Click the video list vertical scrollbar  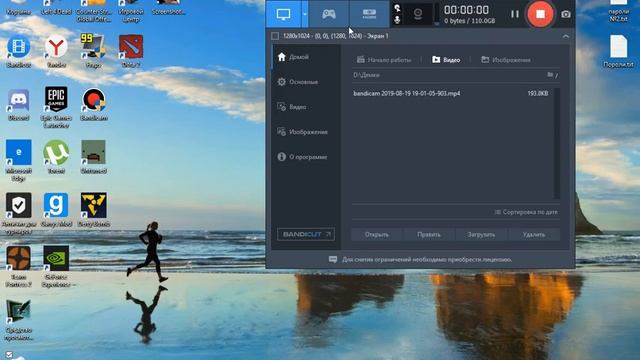tap(556, 143)
